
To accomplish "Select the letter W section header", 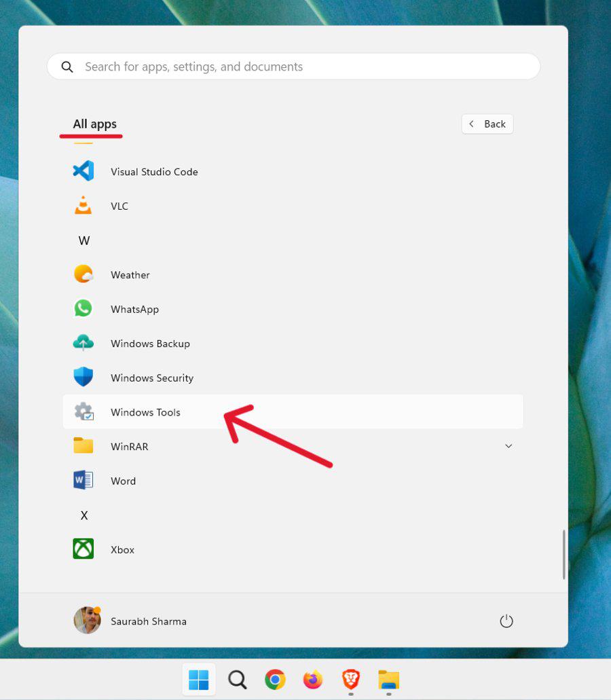I will click(x=84, y=240).
